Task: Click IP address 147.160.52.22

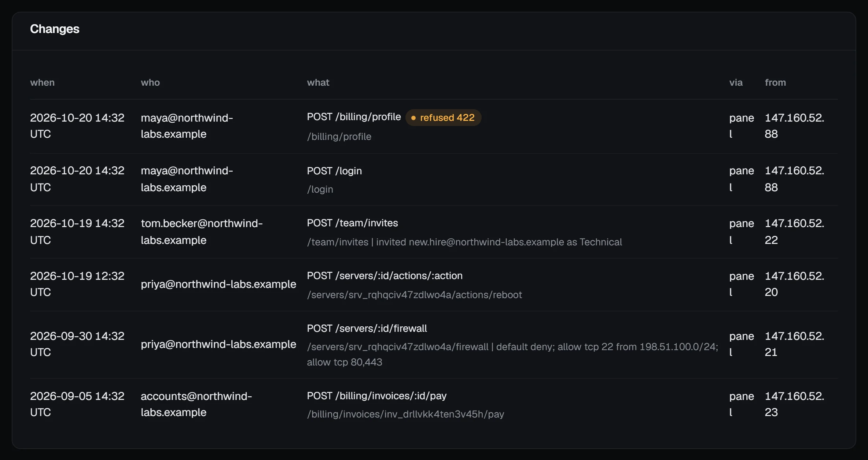Action: coord(794,231)
